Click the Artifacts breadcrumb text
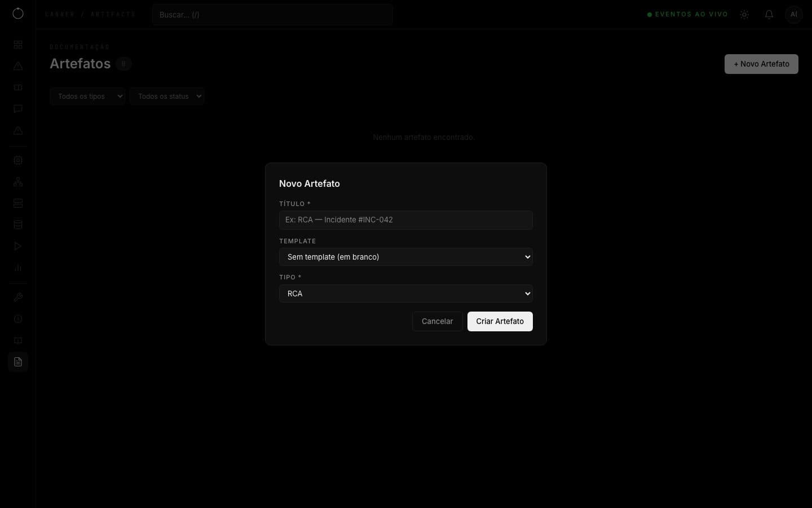Screen dimensions: 812x508 [x=113, y=14]
